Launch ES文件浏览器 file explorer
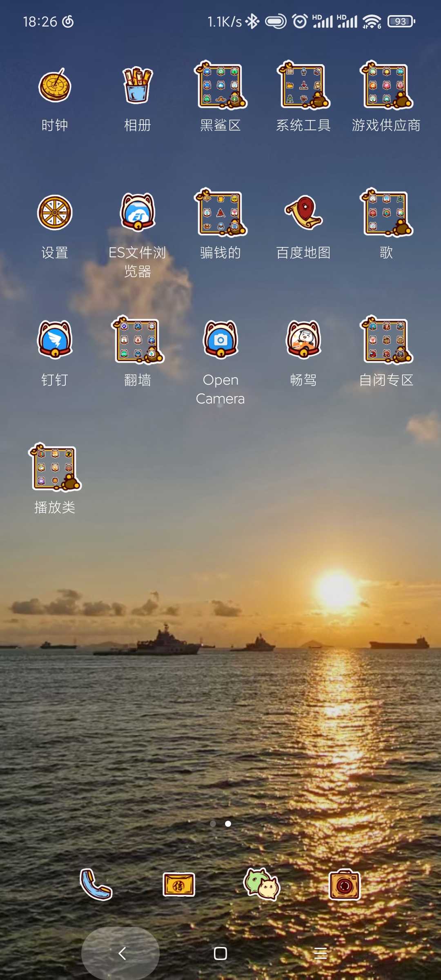Viewport: 441px width, 980px height. click(138, 213)
